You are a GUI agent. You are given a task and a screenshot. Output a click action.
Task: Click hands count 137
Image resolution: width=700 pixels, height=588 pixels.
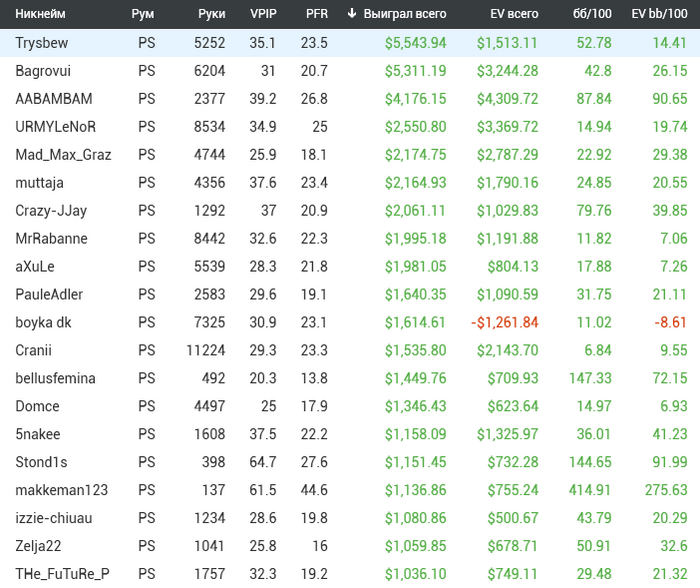tap(214, 490)
